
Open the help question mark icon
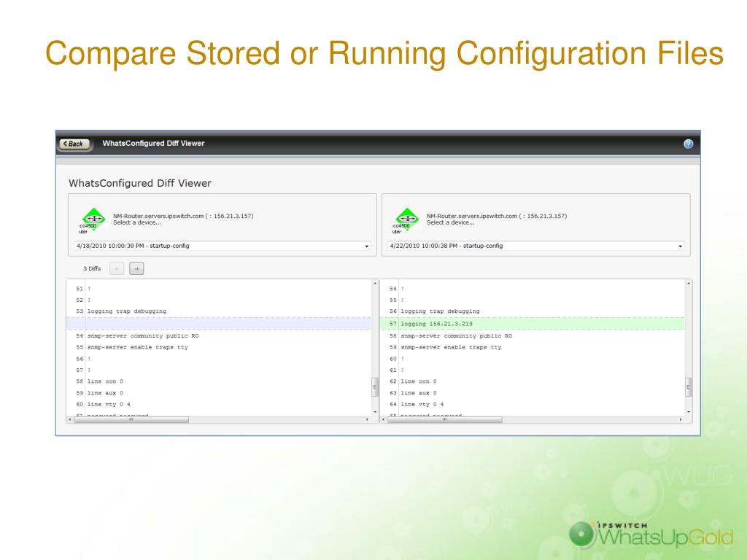click(688, 144)
